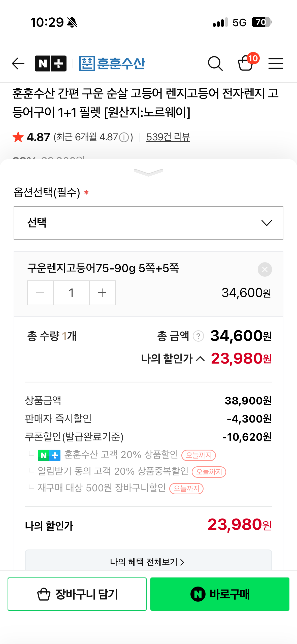Tap the search magnifier icon
297x644 pixels.
(x=215, y=63)
